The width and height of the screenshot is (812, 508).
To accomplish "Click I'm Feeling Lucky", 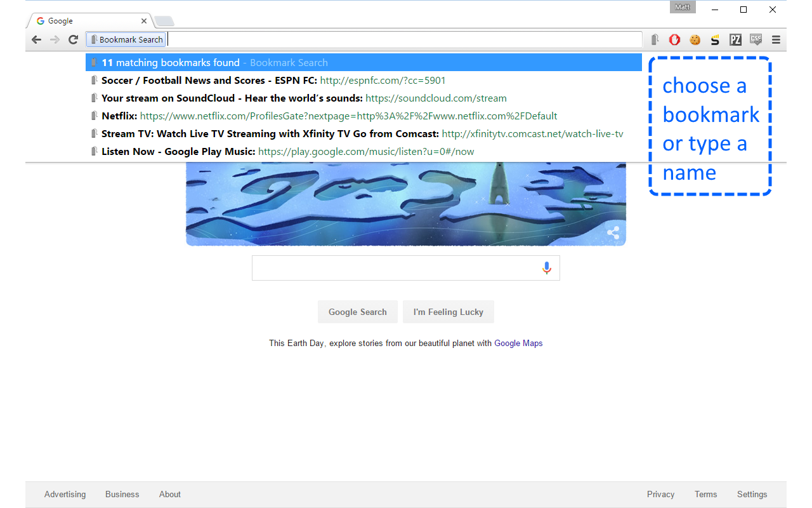I will pyautogui.click(x=449, y=312).
